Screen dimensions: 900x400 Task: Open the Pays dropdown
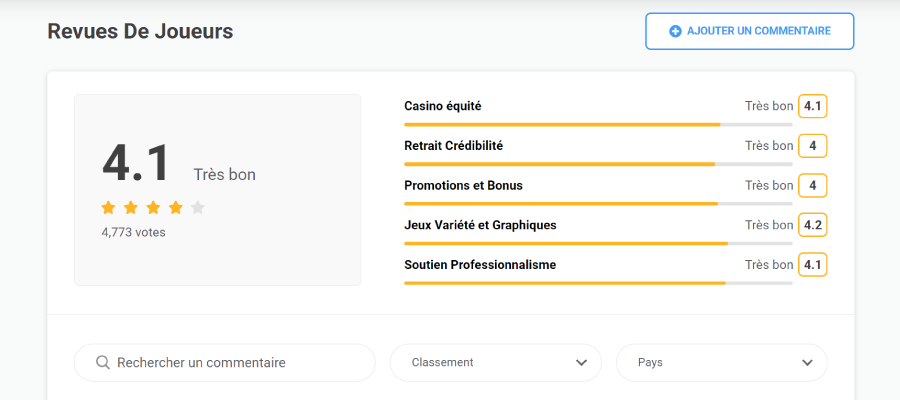point(721,363)
